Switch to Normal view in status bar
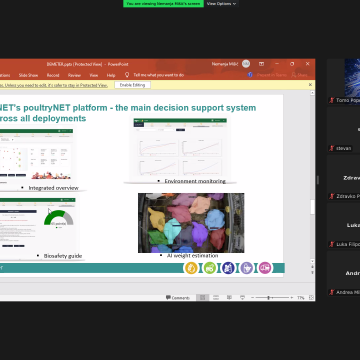 click(202, 298)
